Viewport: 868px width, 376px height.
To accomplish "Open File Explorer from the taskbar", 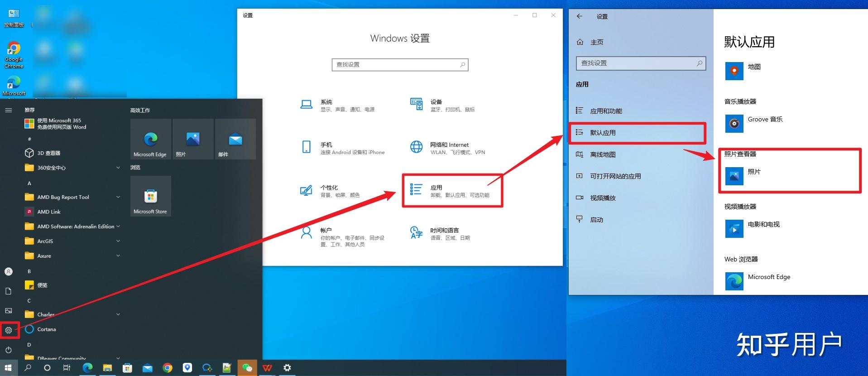I will click(107, 368).
